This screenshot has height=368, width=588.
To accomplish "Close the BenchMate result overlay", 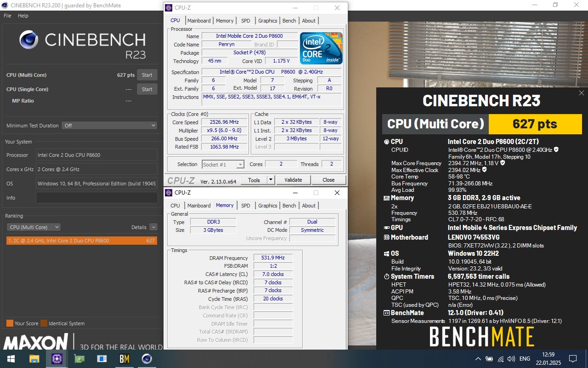I will pyautogui.click(x=582, y=93).
